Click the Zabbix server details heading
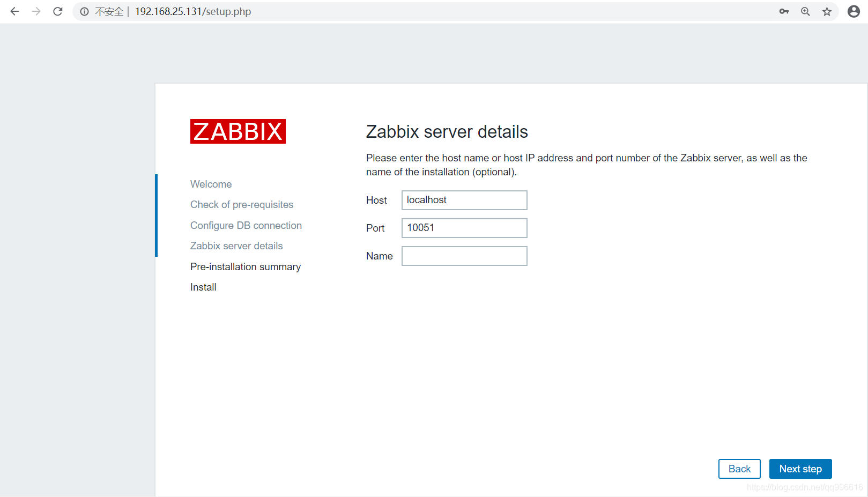 point(447,131)
